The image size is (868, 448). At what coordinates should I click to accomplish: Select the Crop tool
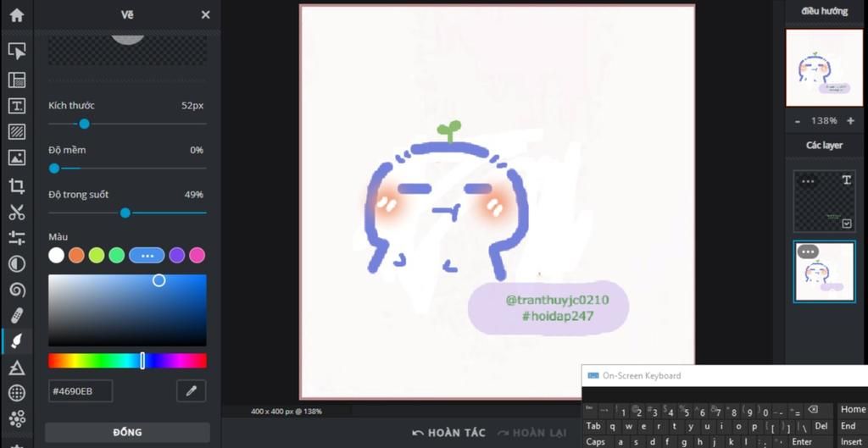[17, 185]
